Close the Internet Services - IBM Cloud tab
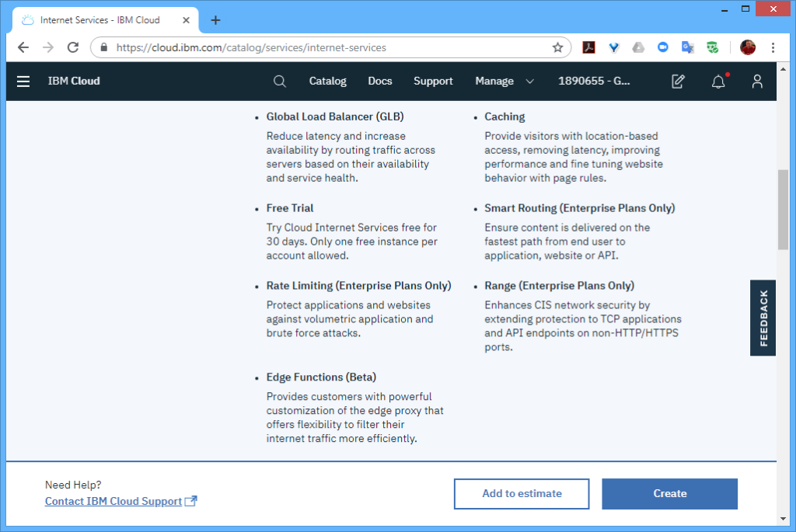Viewport: 796px width, 532px height. pos(187,20)
